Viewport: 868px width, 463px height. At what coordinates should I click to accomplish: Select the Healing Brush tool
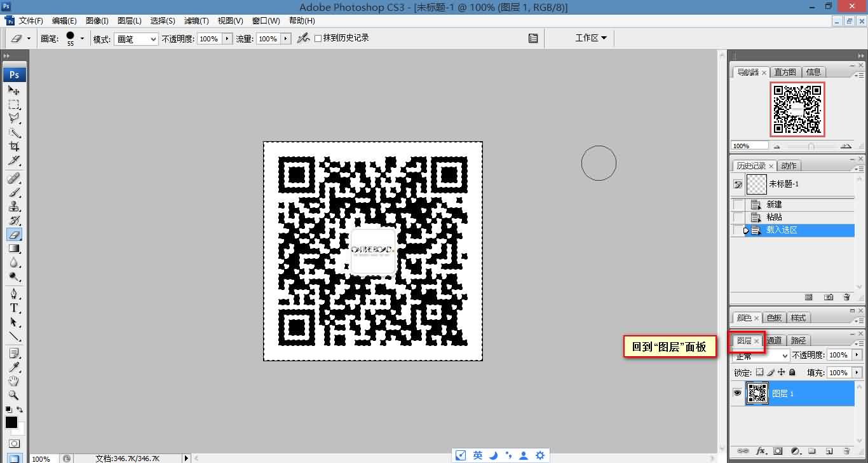14,178
